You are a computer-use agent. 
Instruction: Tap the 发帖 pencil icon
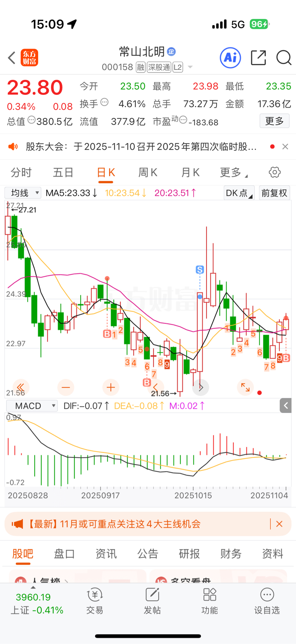(152, 595)
